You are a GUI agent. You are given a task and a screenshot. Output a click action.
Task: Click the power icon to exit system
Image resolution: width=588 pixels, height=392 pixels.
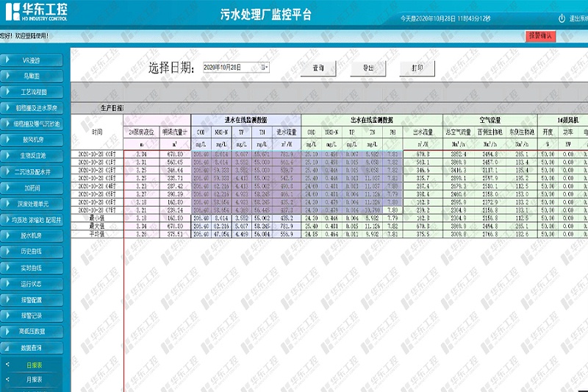(x=562, y=18)
